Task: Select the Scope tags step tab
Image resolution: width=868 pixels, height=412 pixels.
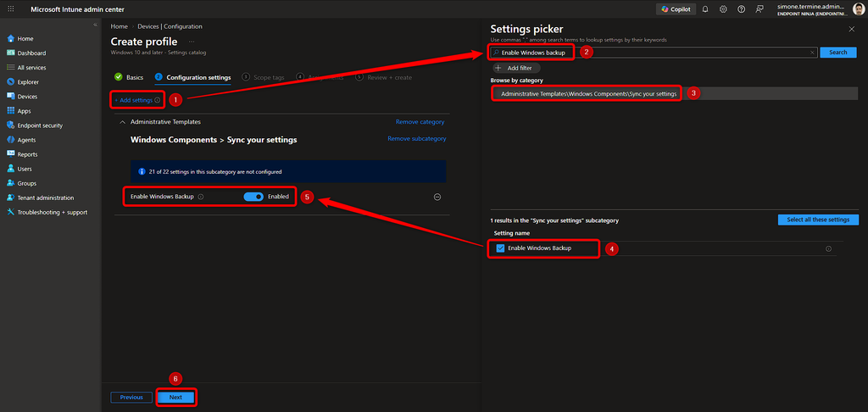Action: click(x=264, y=77)
